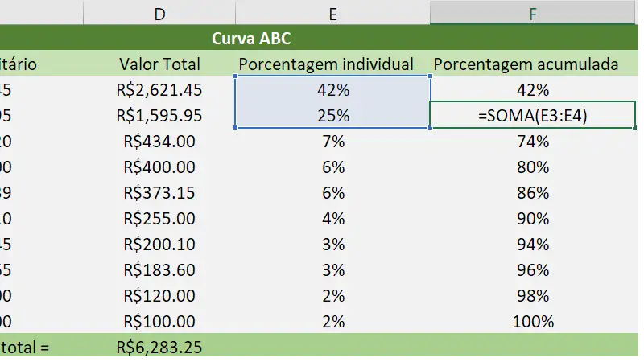Select the Valor Total header cell
Screen dimensions: 644x362
pyautogui.click(x=159, y=64)
